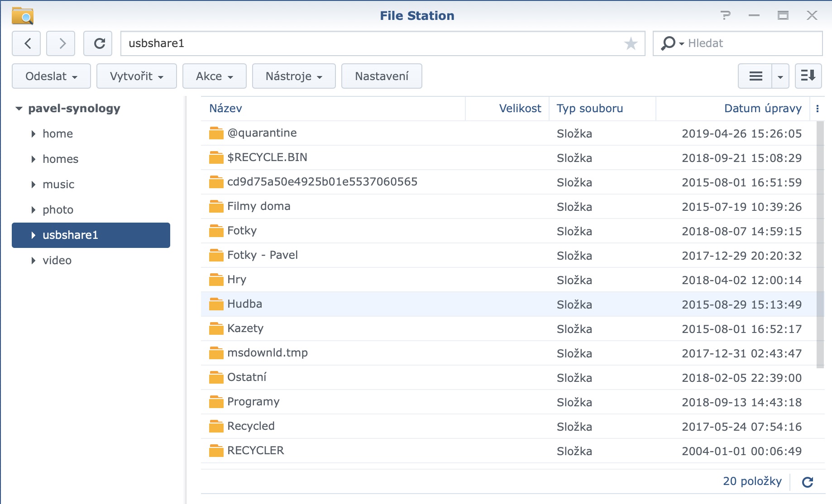Screen dimensions: 832x504
Task: Open the Odeslat dropdown
Action: pos(51,76)
